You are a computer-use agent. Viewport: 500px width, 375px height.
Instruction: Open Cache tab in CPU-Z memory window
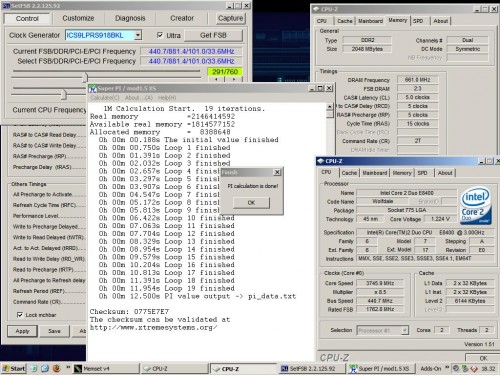345,21
